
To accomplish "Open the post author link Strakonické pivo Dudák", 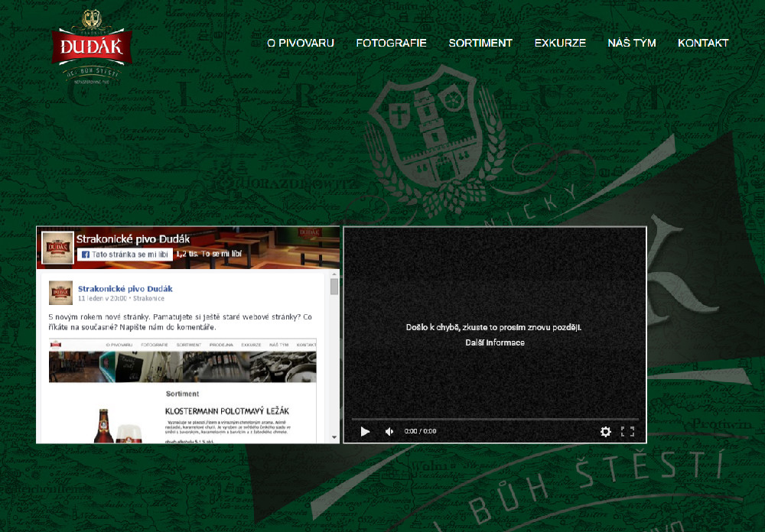I will (125, 289).
